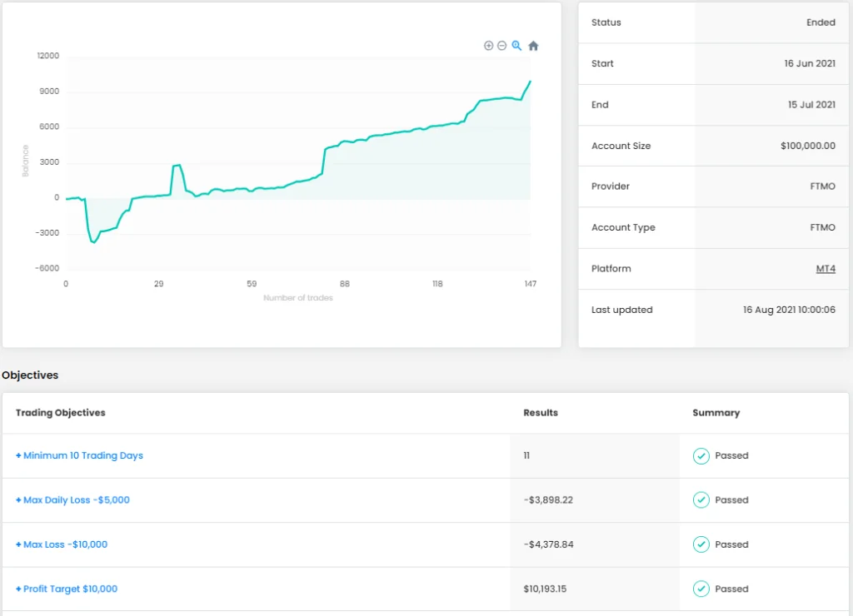
Task: Open the MT4 platform link
Action: [x=826, y=269]
